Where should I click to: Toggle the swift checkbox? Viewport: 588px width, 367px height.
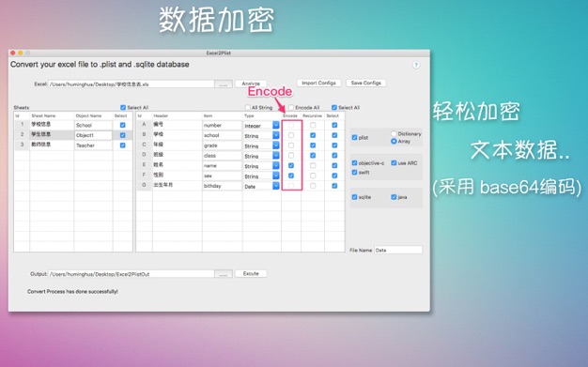(x=354, y=173)
